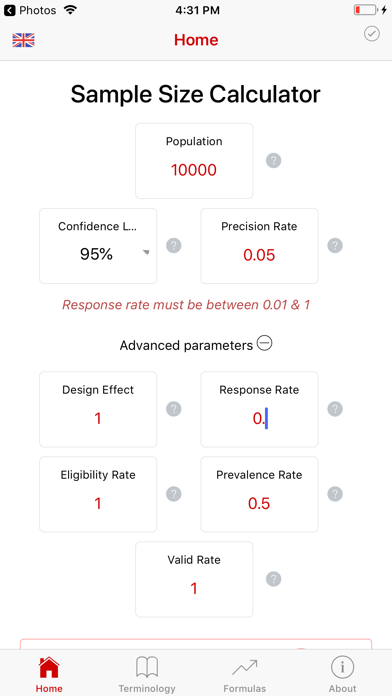Tap the checkmark circle icon in header

click(372, 34)
